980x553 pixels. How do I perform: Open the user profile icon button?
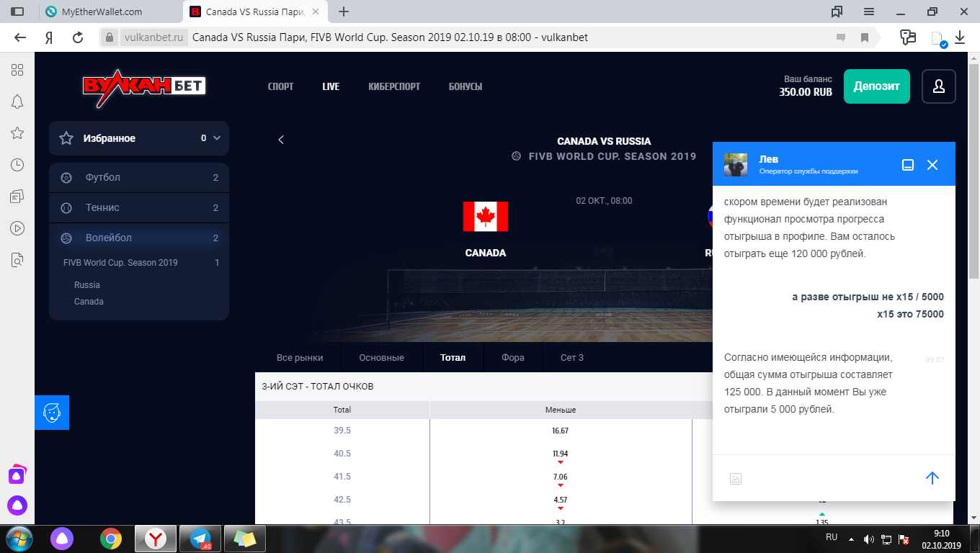coord(939,86)
